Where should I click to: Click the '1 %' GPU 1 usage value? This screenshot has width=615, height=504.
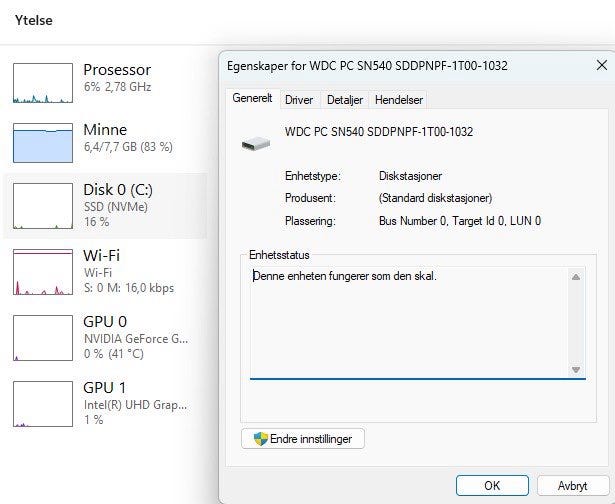pos(93,420)
